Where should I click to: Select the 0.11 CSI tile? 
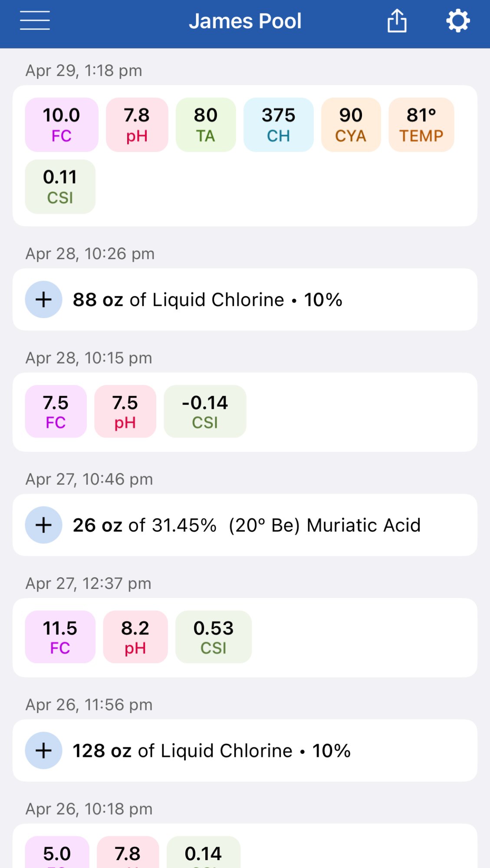click(x=60, y=187)
